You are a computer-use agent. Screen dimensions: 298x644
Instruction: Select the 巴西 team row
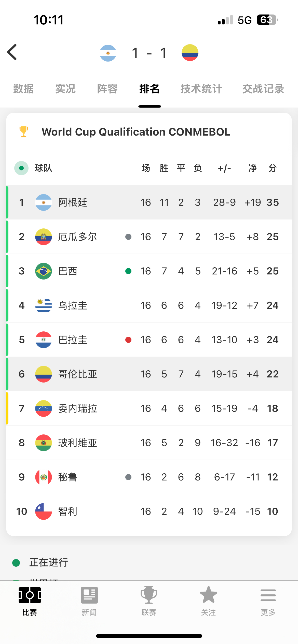coord(149,271)
